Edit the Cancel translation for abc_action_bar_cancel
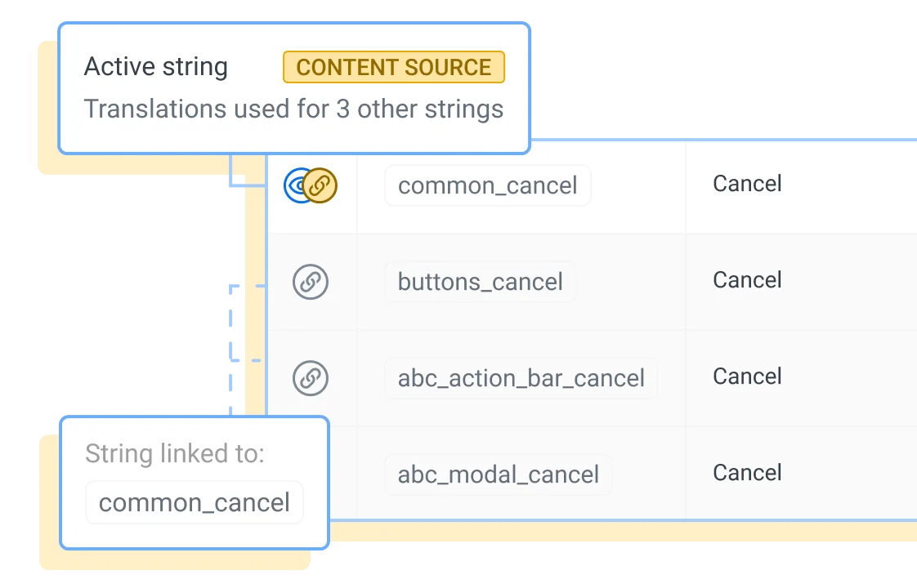The height and width of the screenshot is (588, 917). coord(747,376)
